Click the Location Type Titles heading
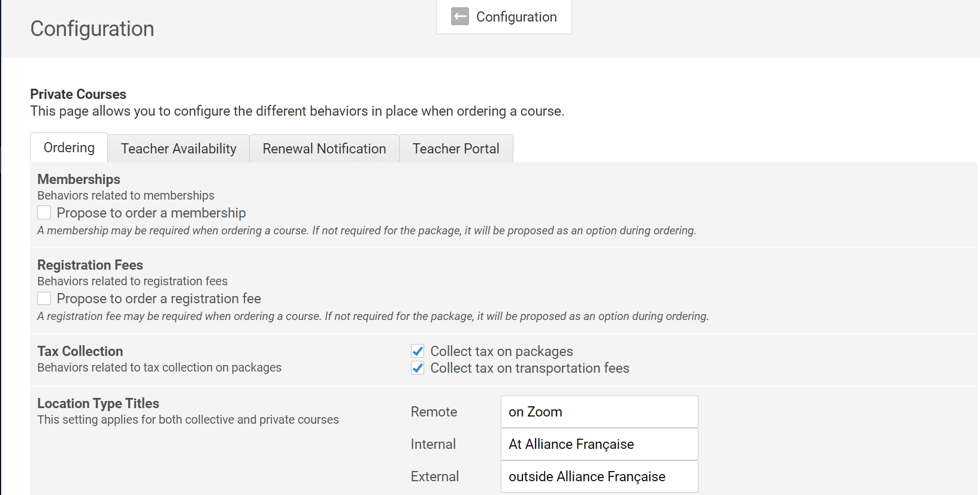The height and width of the screenshot is (495, 980). [x=98, y=403]
